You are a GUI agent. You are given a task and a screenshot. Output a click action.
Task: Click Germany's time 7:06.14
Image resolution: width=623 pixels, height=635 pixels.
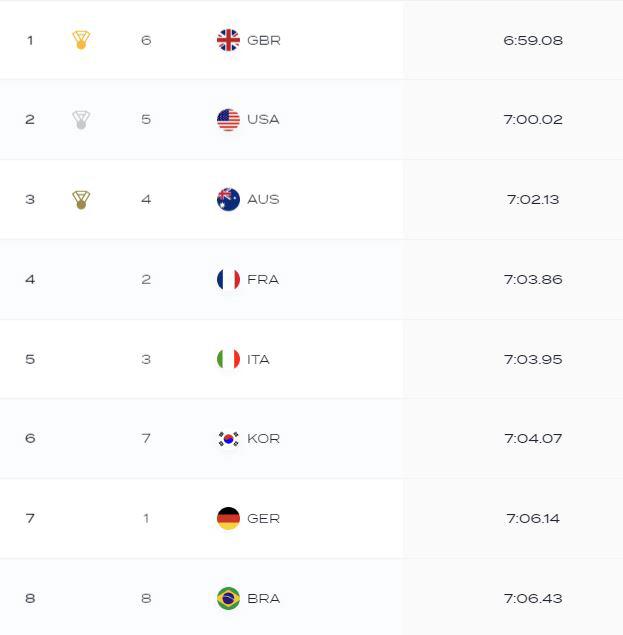tap(533, 518)
